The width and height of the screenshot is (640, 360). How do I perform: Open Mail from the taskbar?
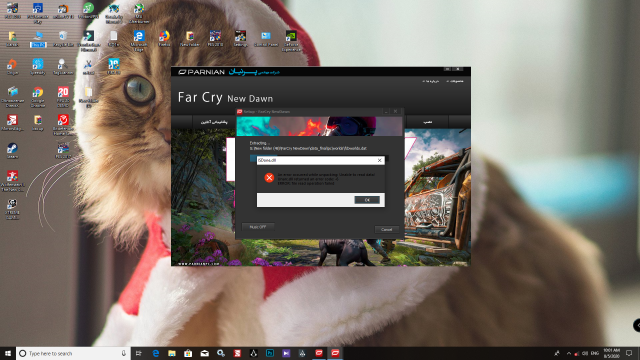pos(204,353)
